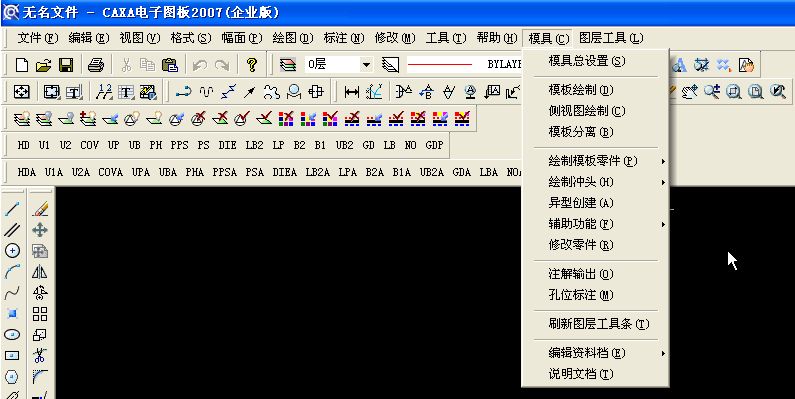Open the 视图(V) menu

click(139, 38)
